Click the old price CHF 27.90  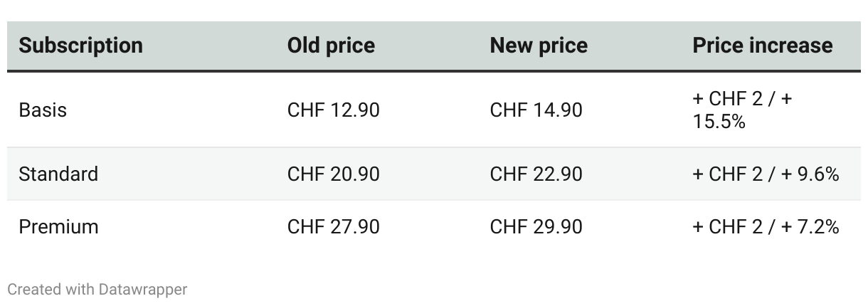(333, 227)
